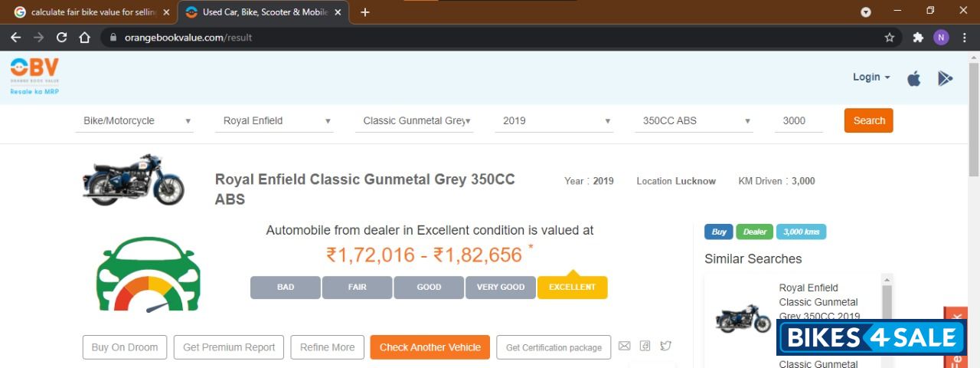Viewport: 980px width, 368px height.
Task: Click the car valuation gauge graphic
Action: pyautogui.click(x=148, y=274)
